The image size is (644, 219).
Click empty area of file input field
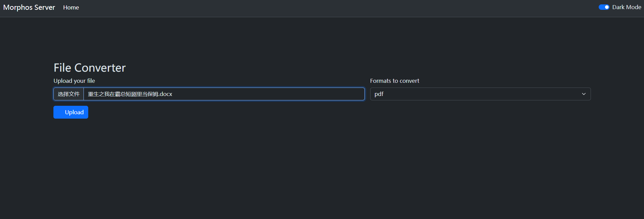270,94
